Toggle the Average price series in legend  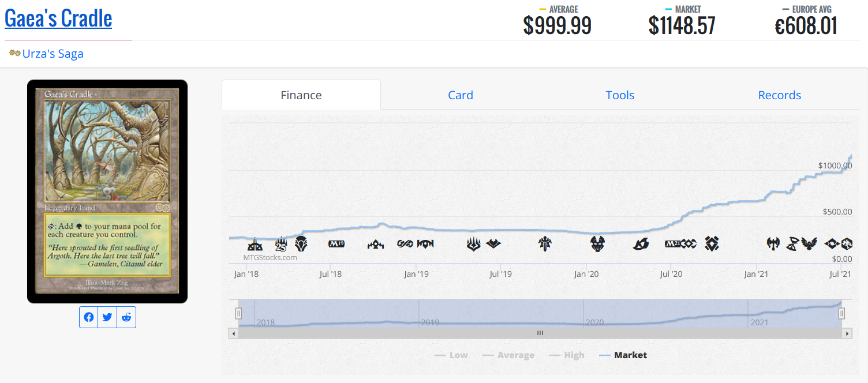pos(508,355)
